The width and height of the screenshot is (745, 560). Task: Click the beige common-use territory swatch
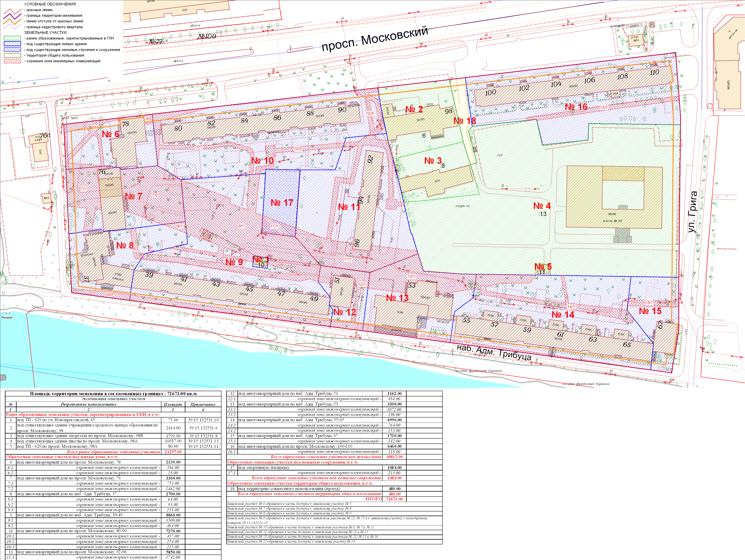point(12,56)
